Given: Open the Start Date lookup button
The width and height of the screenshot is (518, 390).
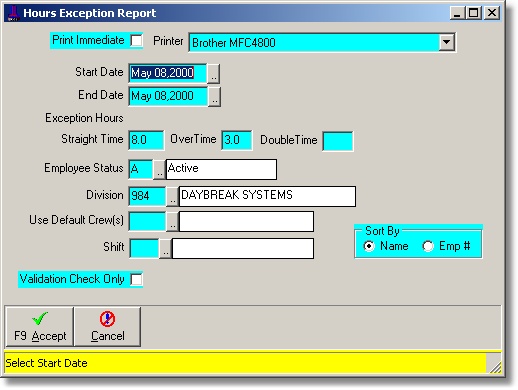Looking at the screenshot, I should coord(213,73).
